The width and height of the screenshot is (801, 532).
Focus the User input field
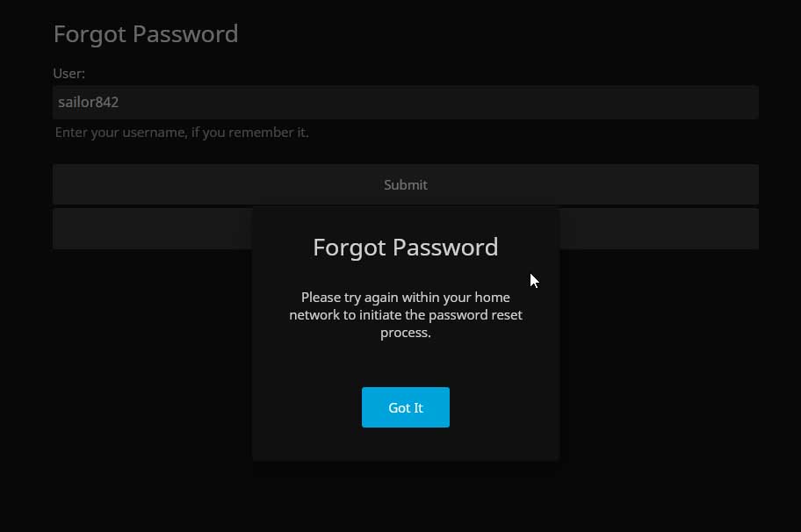pos(405,102)
